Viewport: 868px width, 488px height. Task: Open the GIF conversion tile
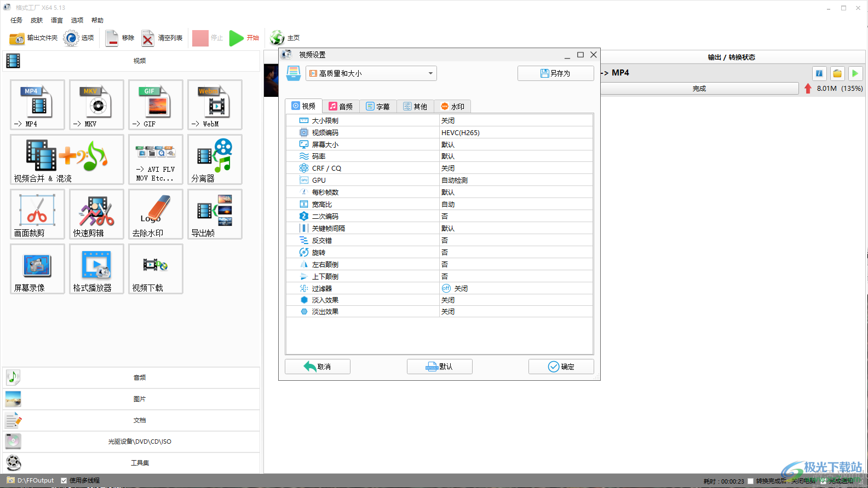156,104
